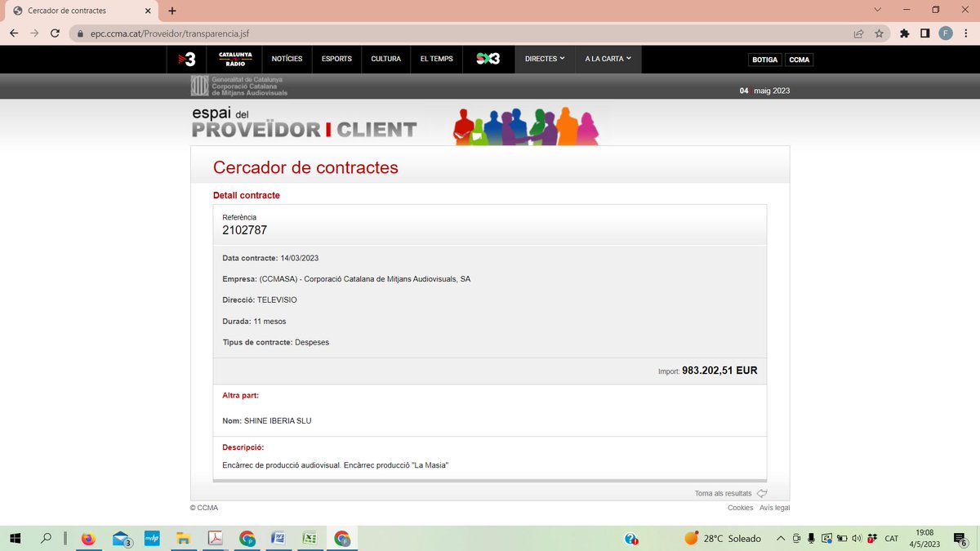
Task: Open the TV3 logo link
Action: (x=186, y=59)
